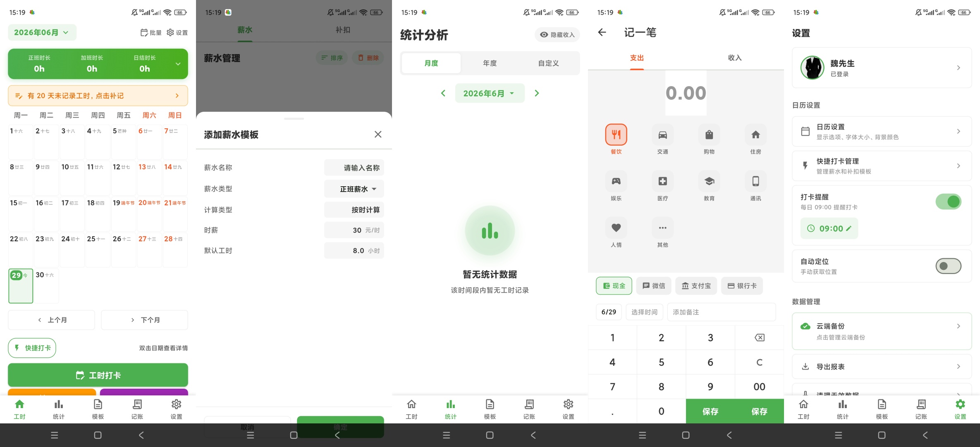Open 模板 tab in settings screen bottom bar

tap(882, 409)
